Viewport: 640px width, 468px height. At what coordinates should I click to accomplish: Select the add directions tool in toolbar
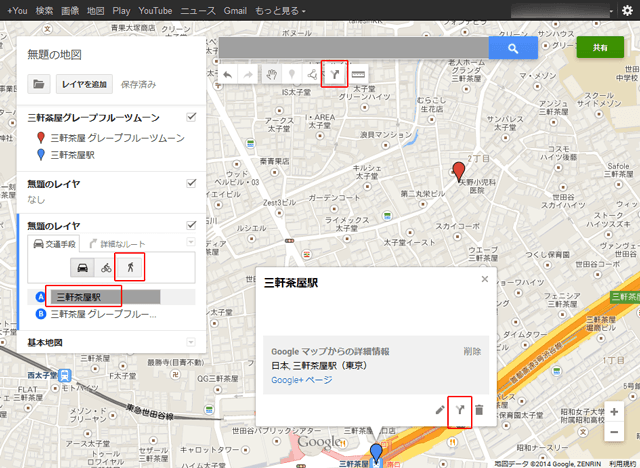[x=335, y=74]
